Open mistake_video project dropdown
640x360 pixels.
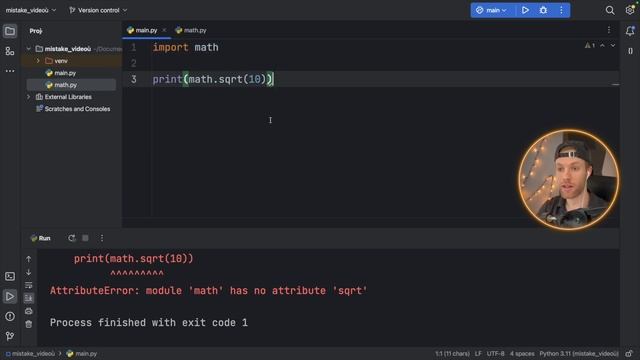[31, 10]
